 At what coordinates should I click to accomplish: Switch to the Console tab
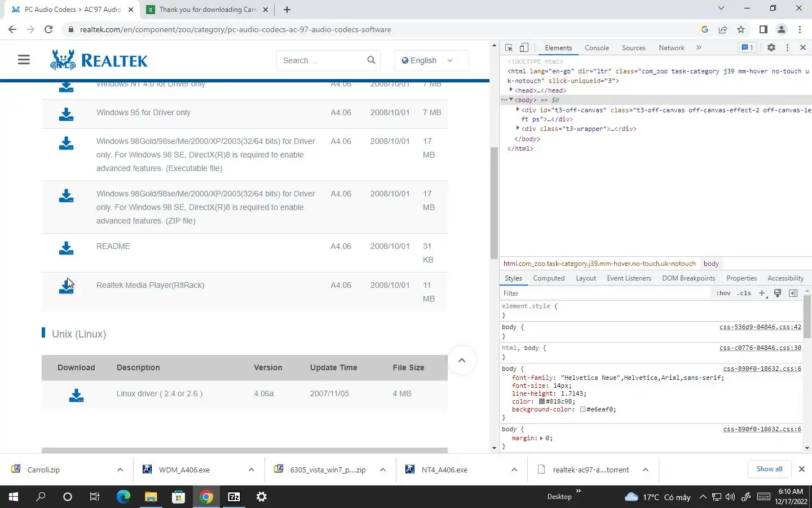tap(597, 48)
